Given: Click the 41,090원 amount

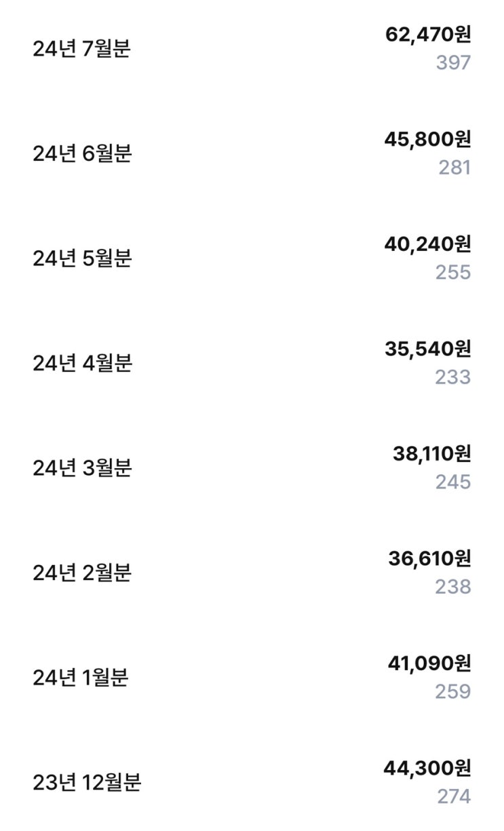Looking at the screenshot, I should (x=429, y=663).
